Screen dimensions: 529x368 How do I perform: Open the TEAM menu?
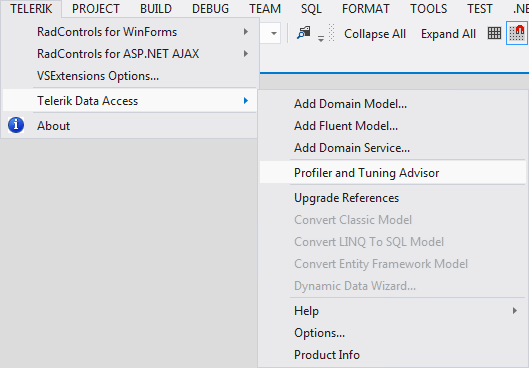coord(265,9)
